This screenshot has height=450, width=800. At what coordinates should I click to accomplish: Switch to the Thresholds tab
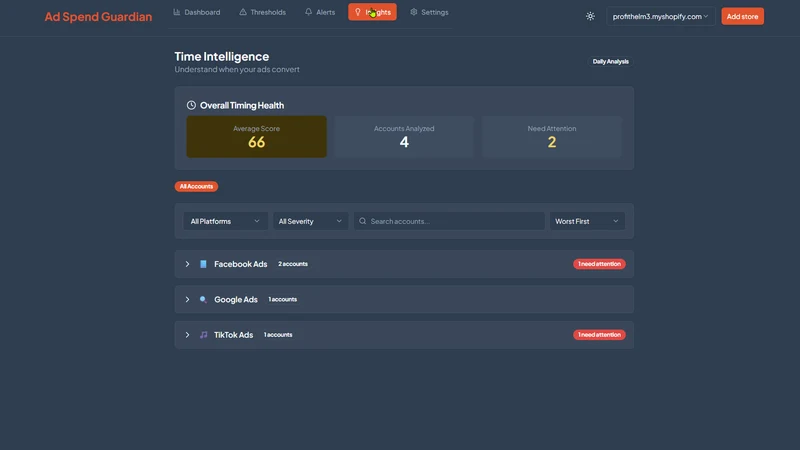[x=262, y=12]
